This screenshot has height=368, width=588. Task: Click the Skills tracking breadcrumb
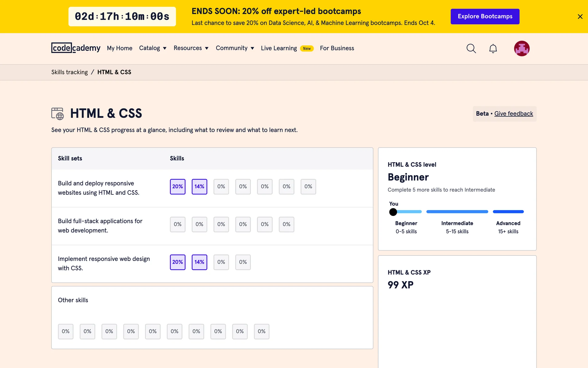pyautogui.click(x=70, y=72)
